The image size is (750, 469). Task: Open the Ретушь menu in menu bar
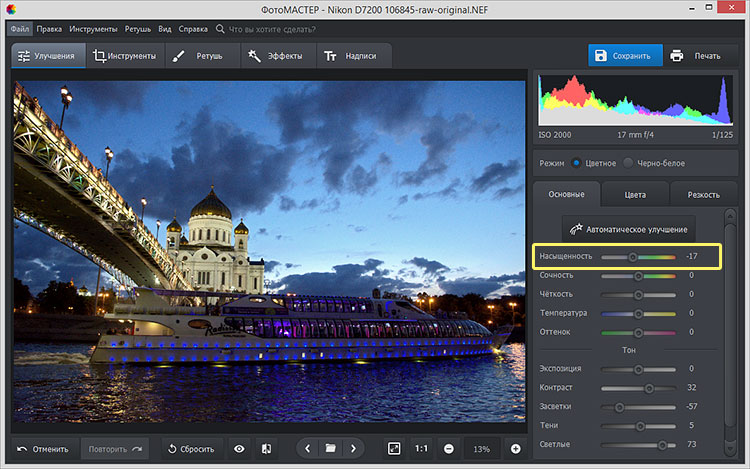click(x=138, y=29)
